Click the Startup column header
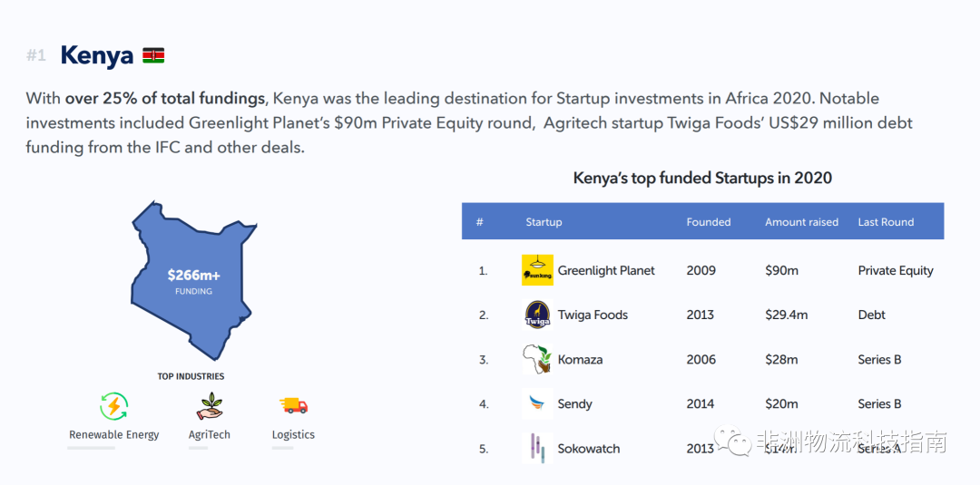 point(544,222)
